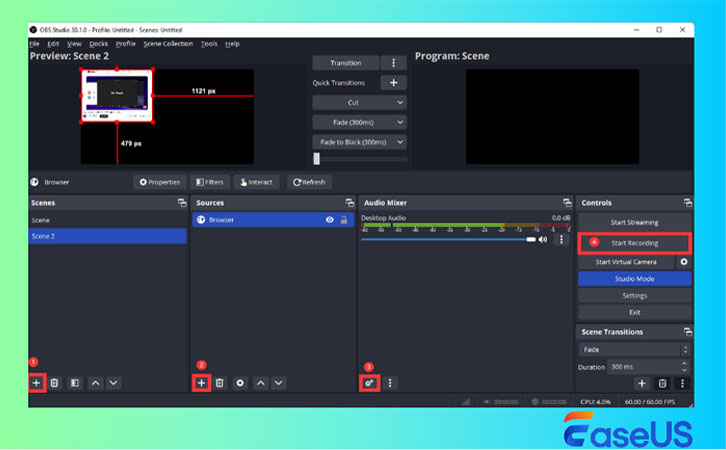Click the Transition button
Image resolution: width=726 pixels, height=450 pixels.
(346, 62)
